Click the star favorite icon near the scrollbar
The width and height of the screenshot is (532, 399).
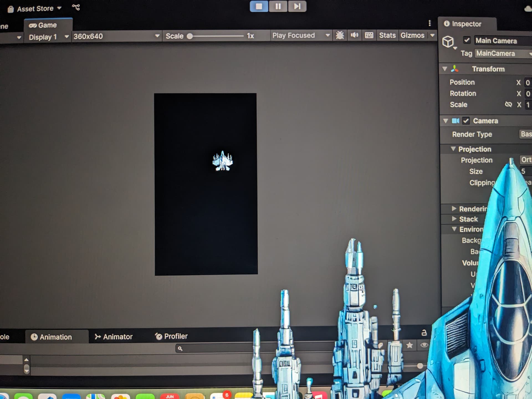pos(410,345)
